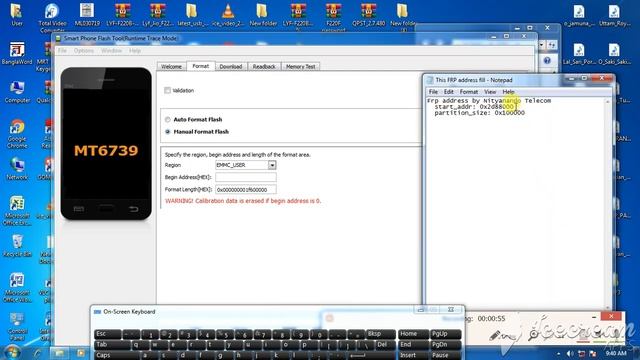This screenshot has height=360, width=640.
Task: Open the Computer desktop icon
Action: click(x=17, y=92)
